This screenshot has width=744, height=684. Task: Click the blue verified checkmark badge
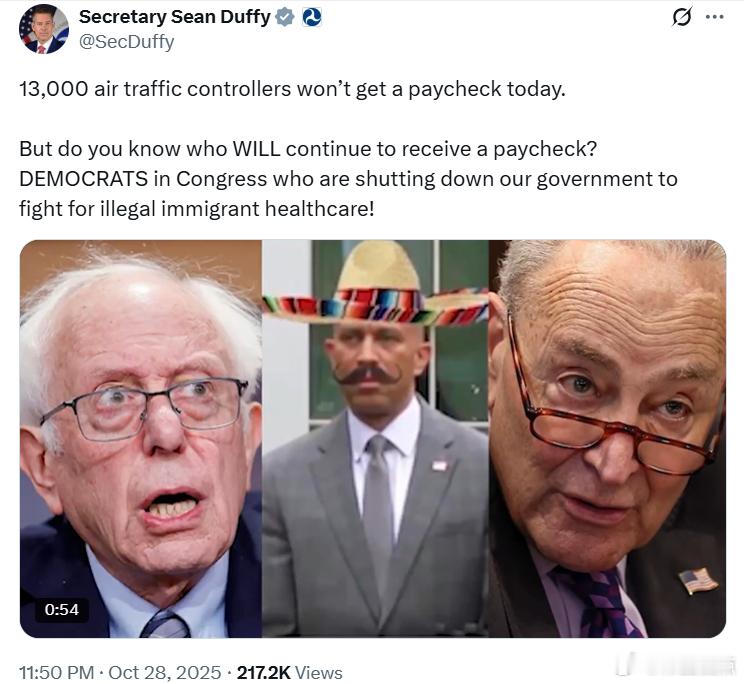pos(285,18)
